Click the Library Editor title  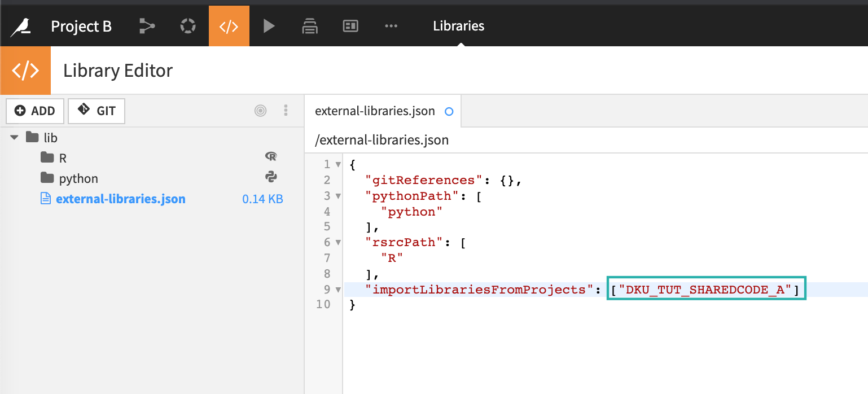click(x=118, y=71)
